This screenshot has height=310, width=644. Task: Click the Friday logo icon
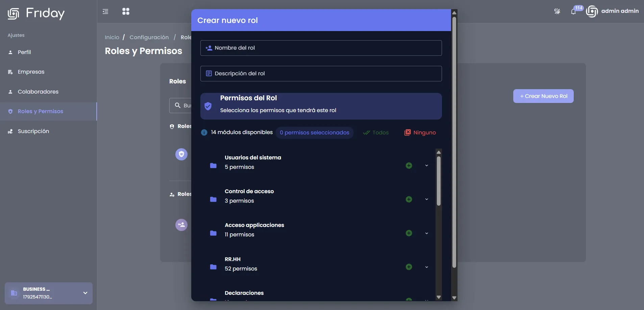click(x=13, y=14)
